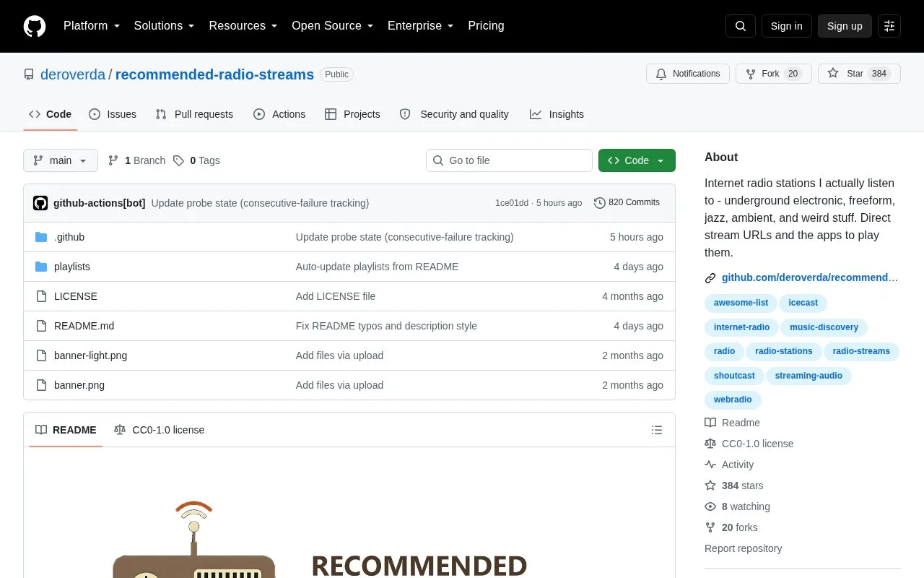Image resolution: width=924 pixels, height=578 pixels.
Task: Open the README outline icon
Action: click(657, 430)
